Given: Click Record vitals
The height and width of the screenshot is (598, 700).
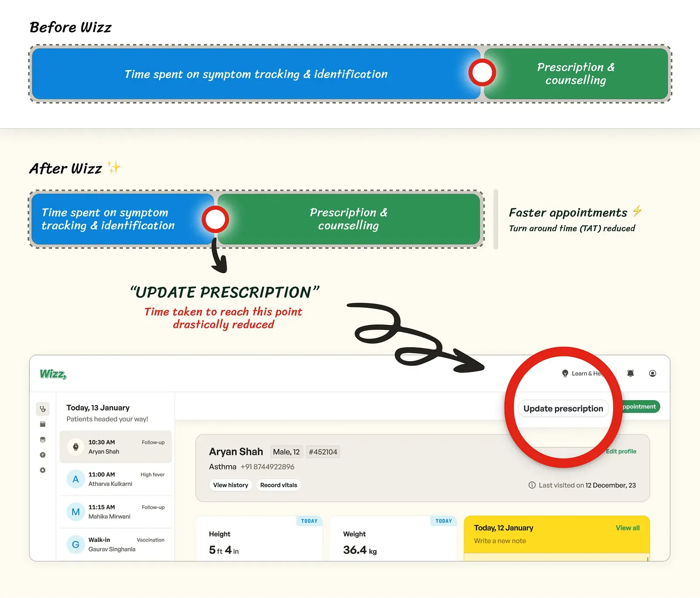Looking at the screenshot, I should [279, 485].
